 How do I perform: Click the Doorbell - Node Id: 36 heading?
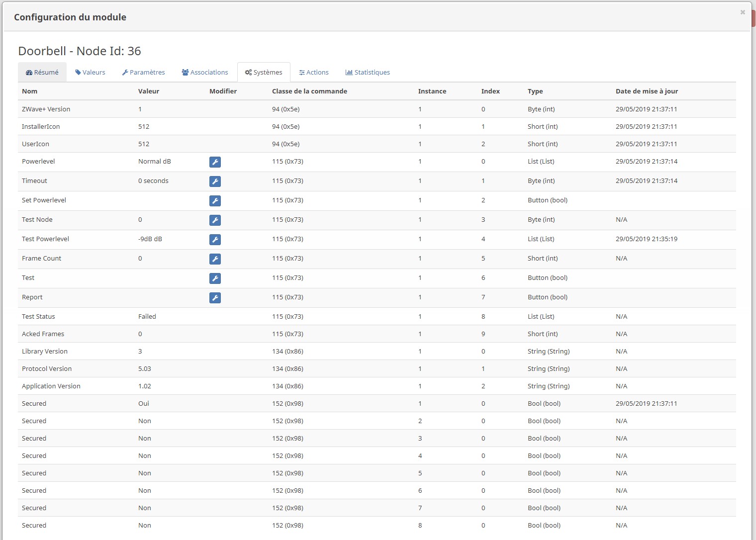click(x=80, y=51)
